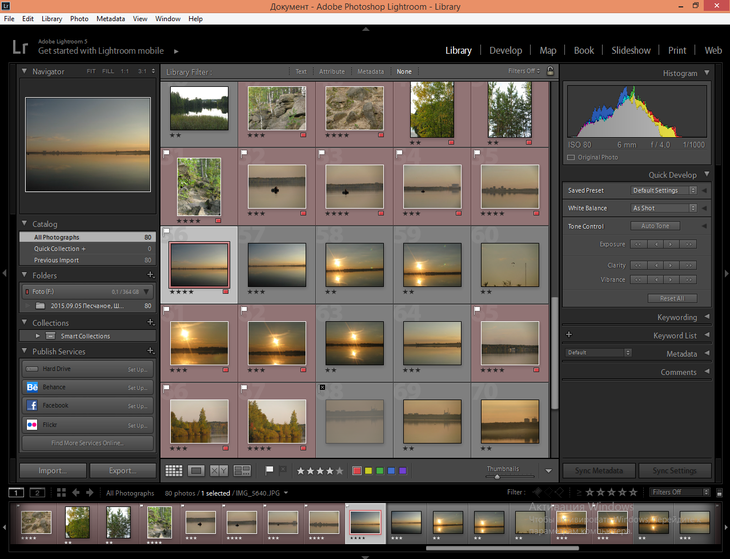Open the Saved Preset dropdown
Screen dimensions: 730x559
coord(661,190)
